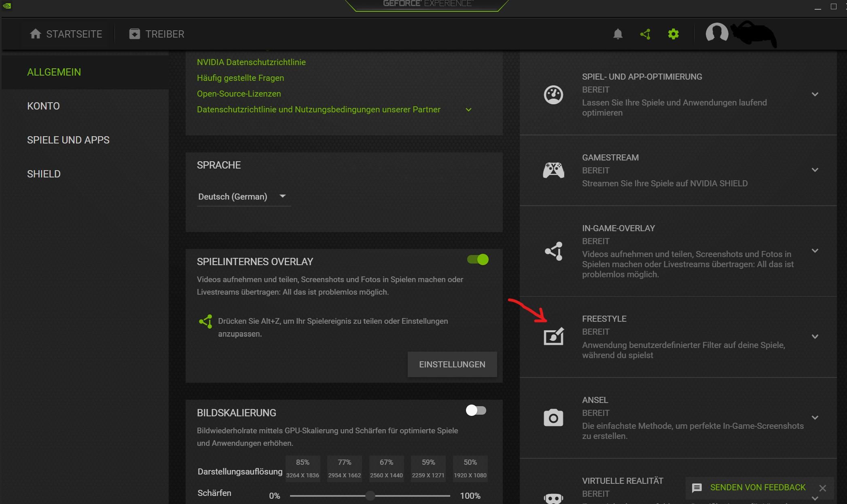Select 50% 1920 x 1080 resolution
This screenshot has height=504, width=847.
pyautogui.click(x=470, y=468)
